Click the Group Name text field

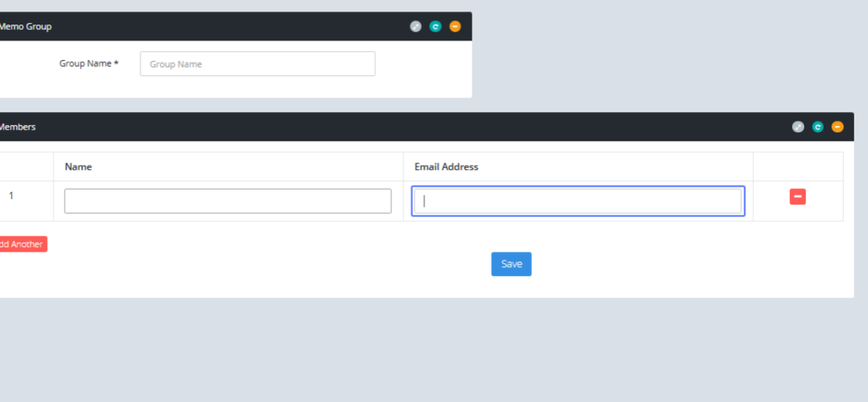tap(258, 64)
